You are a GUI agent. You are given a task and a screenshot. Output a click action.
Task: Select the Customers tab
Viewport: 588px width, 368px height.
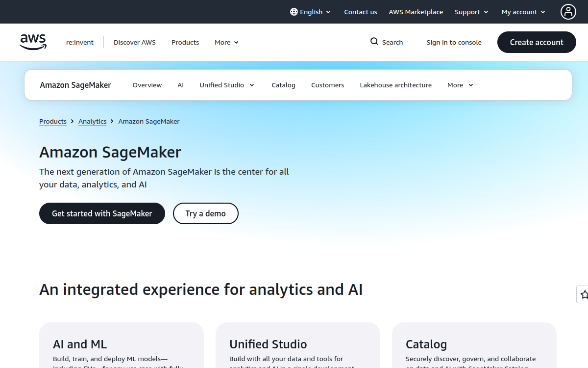click(327, 85)
